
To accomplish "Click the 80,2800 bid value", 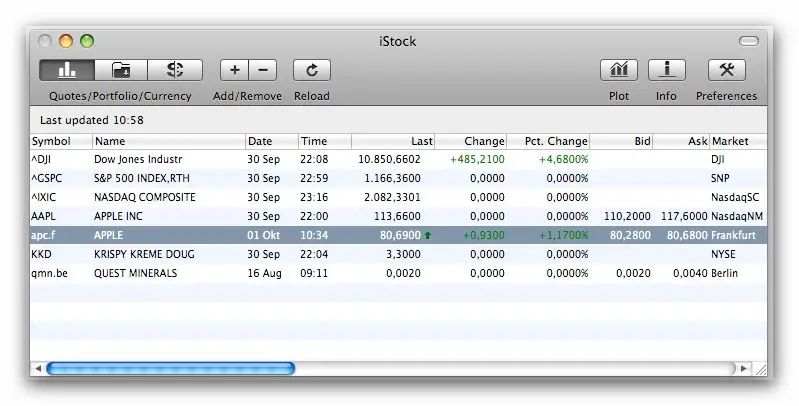I will click(630, 235).
